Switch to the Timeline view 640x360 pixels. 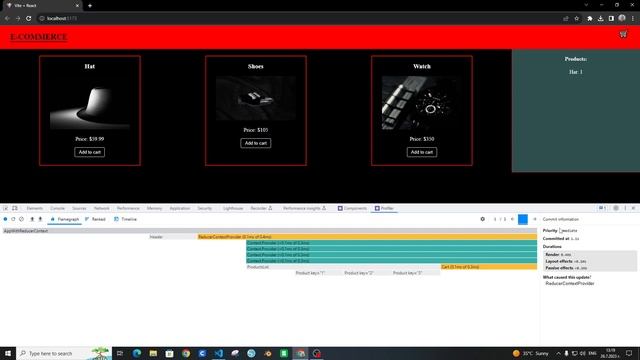pyautogui.click(x=125, y=219)
